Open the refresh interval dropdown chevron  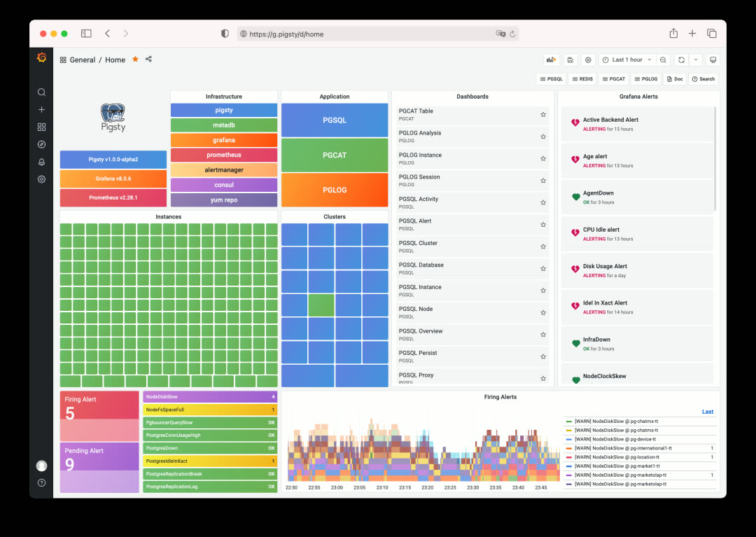pos(695,60)
